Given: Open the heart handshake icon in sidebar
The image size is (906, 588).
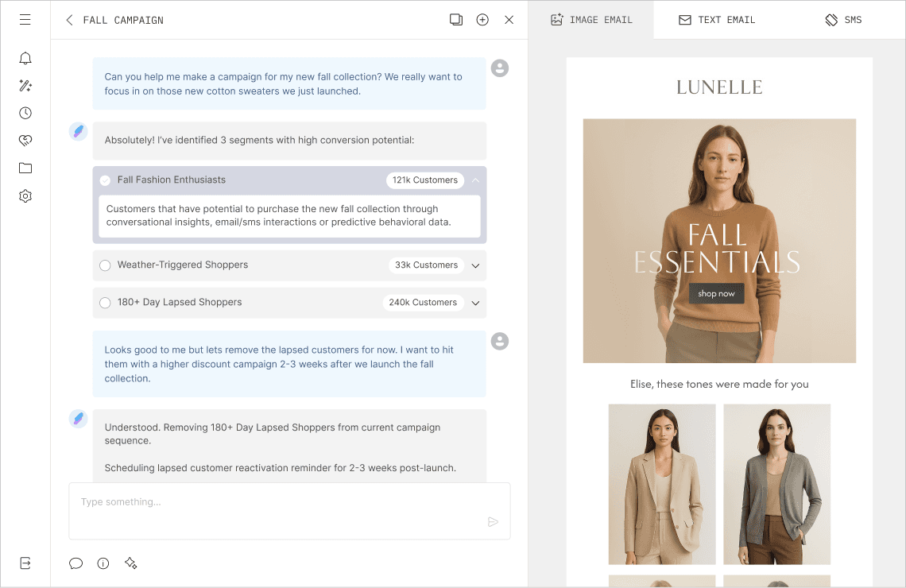Looking at the screenshot, I should pyautogui.click(x=25, y=140).
